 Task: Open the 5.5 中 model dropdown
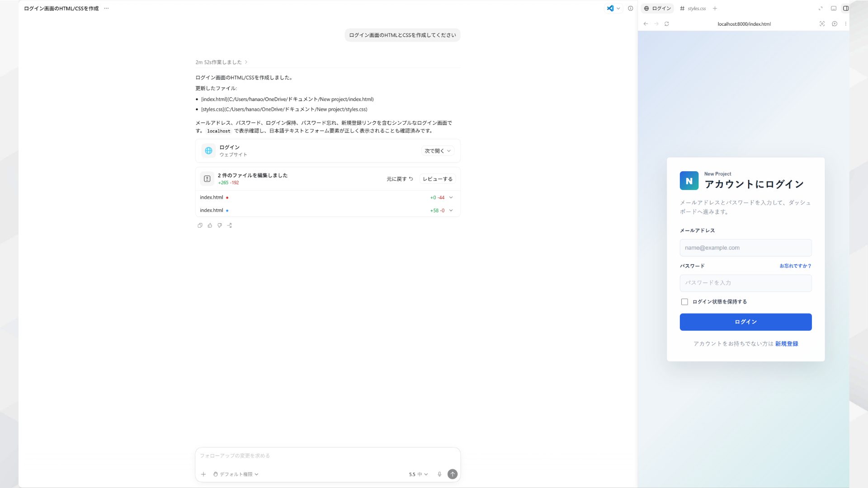(x=418, y=474)
